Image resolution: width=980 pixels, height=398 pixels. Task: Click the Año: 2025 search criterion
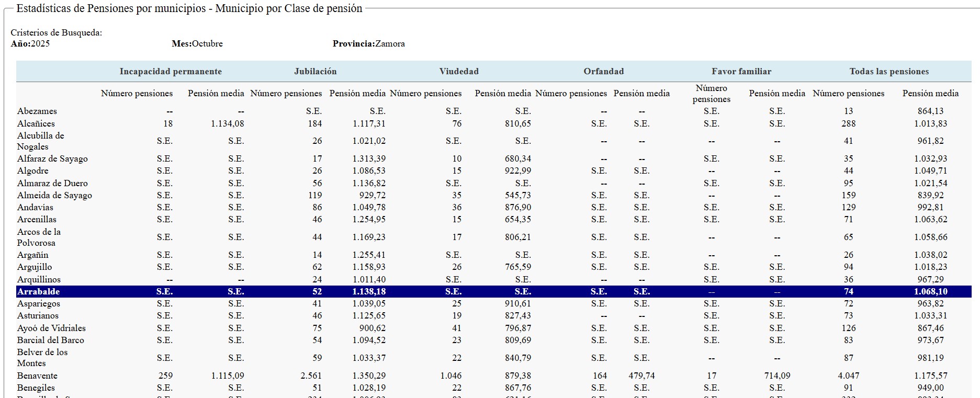[30, 44]
